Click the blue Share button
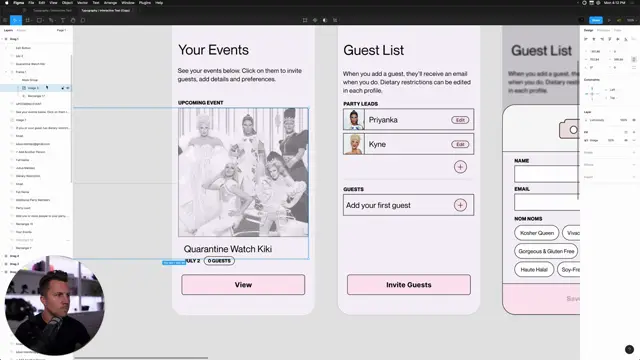The image size is (640, 360). (596, 20)
